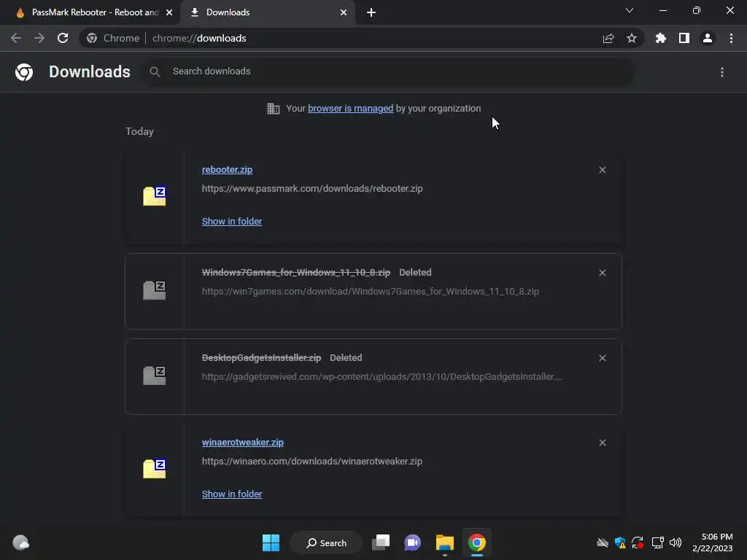
Task: Open the Chrome three-dot menu
Action: [731, 38]
